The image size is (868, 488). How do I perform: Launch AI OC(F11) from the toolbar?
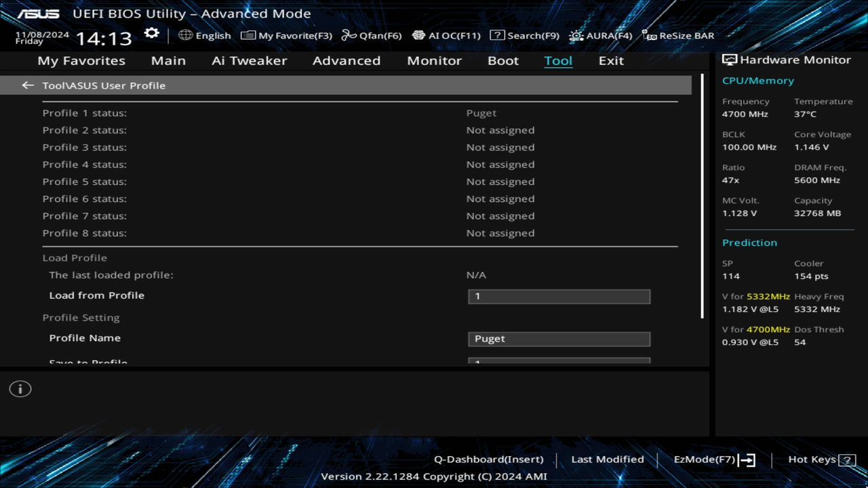click(446, 35)
